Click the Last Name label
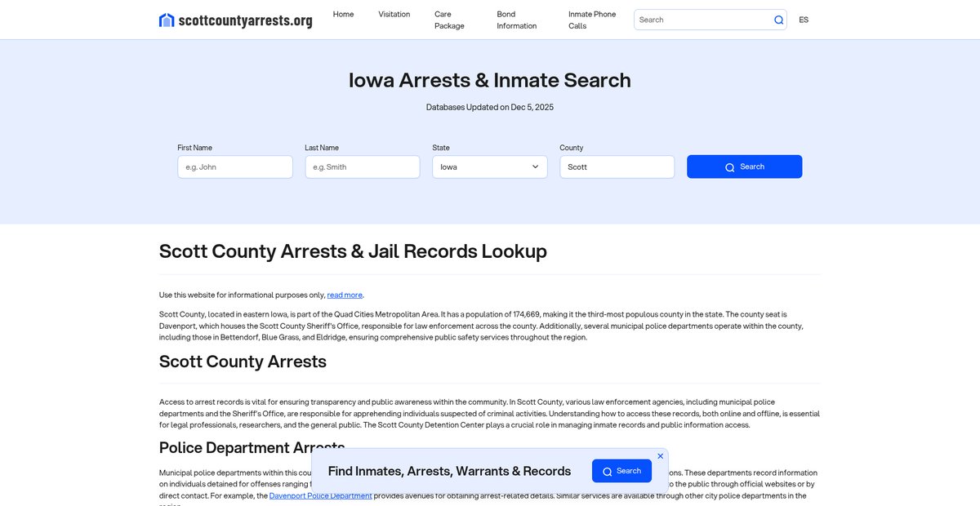The image size is (980, 506). pos(322,148)
